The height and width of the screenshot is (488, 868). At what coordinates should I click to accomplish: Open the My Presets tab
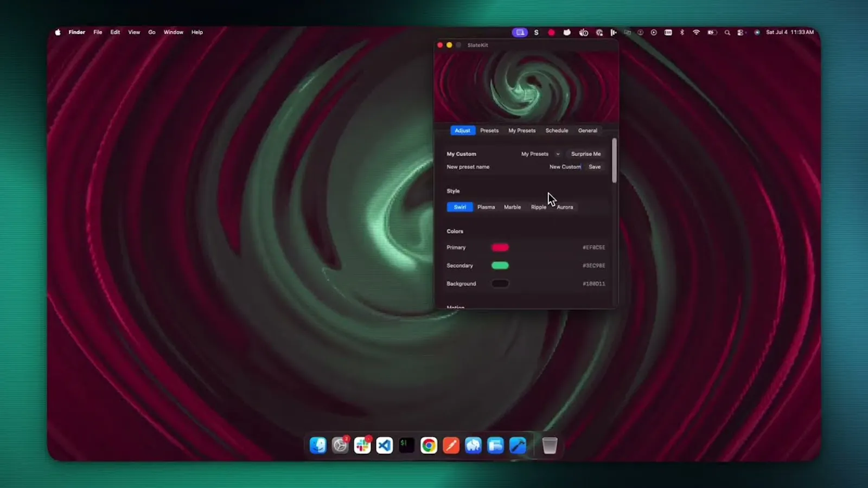[x=521, y=131]
